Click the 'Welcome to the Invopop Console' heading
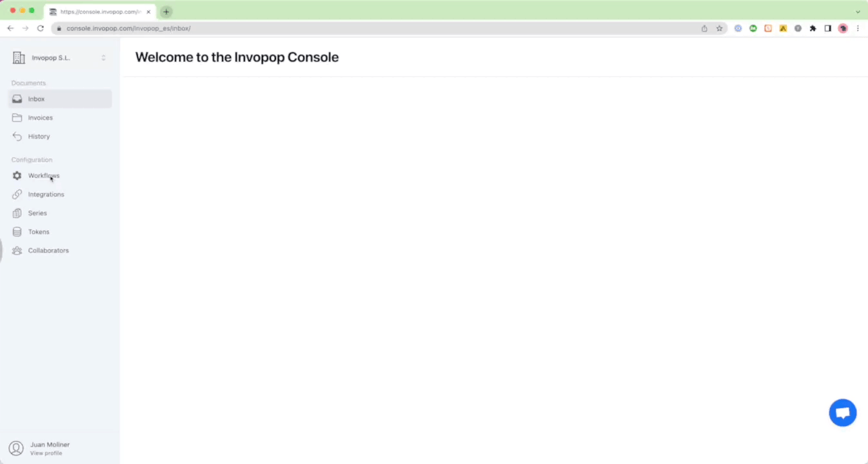This screenshot has height=464, width=868. point(237,57)
